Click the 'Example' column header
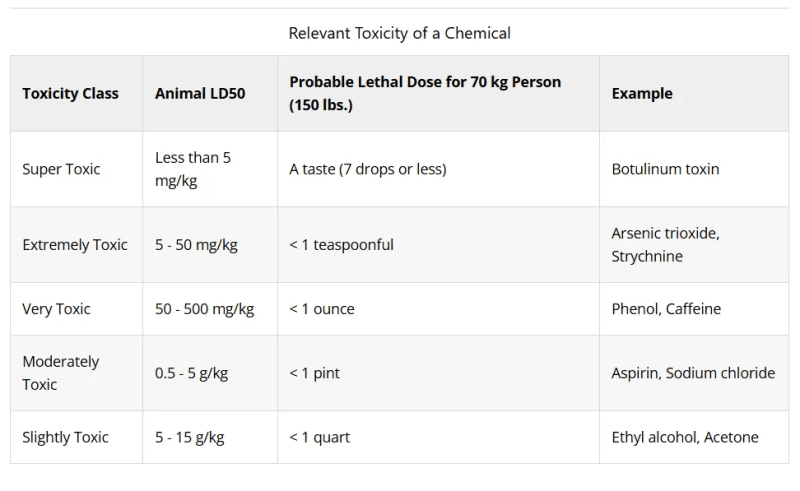800x491 pixels. pyautogui.click(x=642, y=93)
